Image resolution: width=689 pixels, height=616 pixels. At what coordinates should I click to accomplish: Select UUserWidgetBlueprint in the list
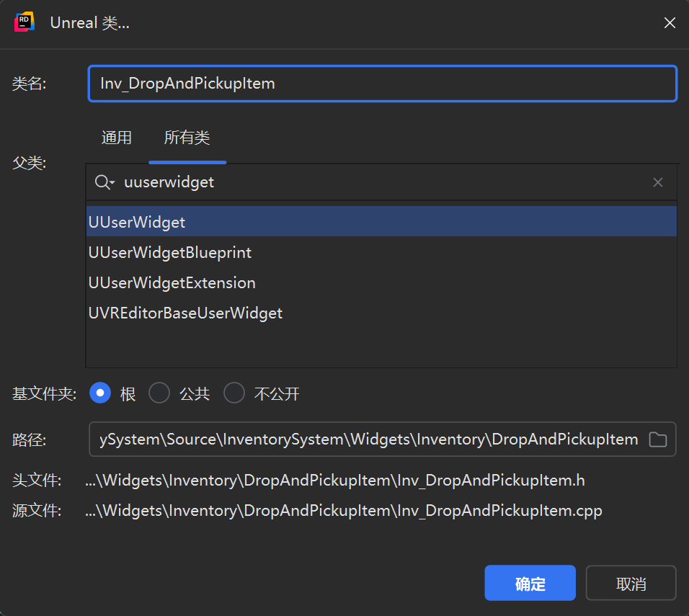170,252
